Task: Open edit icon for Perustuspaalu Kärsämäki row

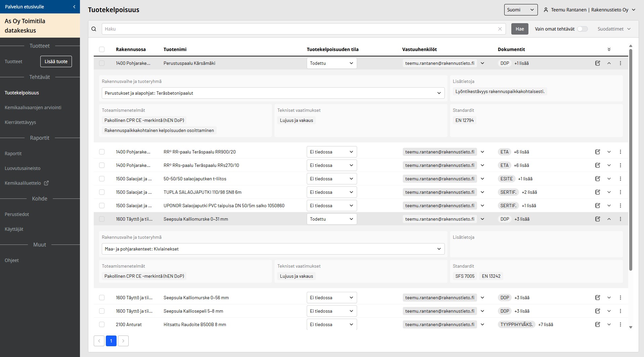Action: pyautogui.click(x=597, y=63)
